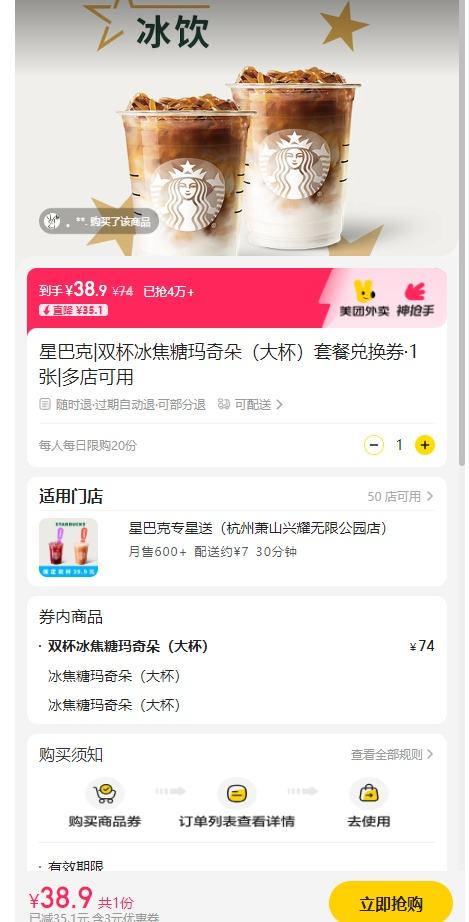Tap the 神抢手 hand logo

click(x=415, y=292)
